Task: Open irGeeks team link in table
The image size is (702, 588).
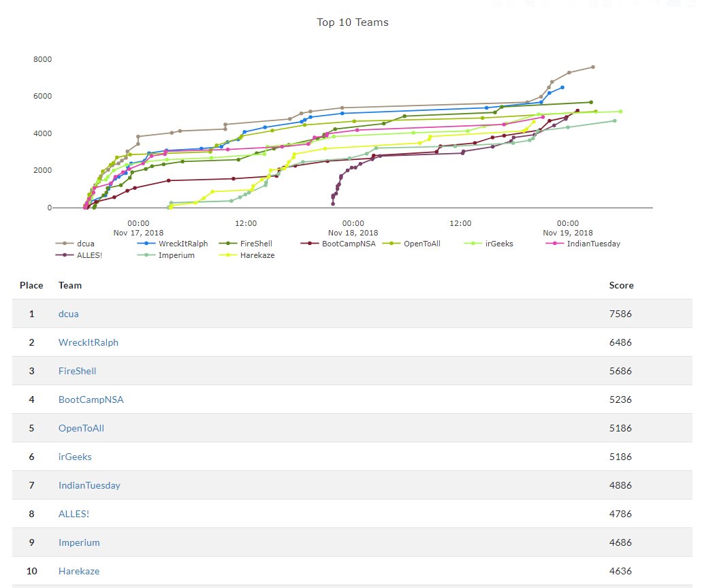Action: tap(75, 457)
